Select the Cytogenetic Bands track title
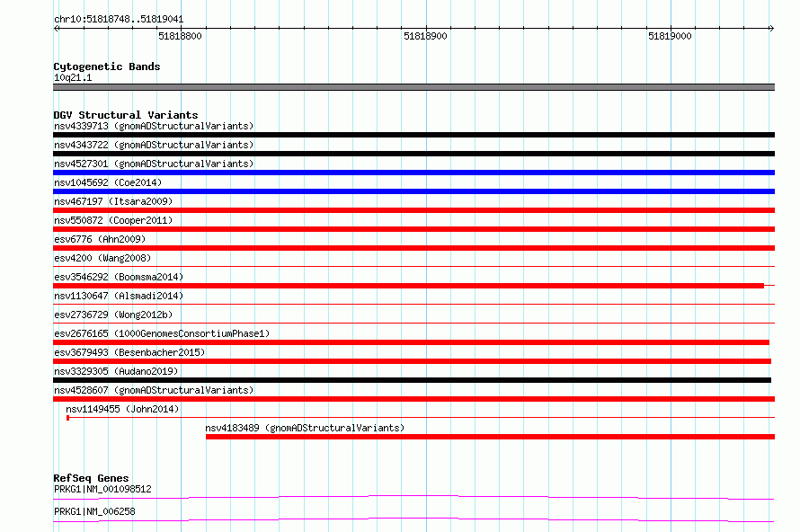Image resolution: width=800 pixels, height=532 pixels. point(107,66)
